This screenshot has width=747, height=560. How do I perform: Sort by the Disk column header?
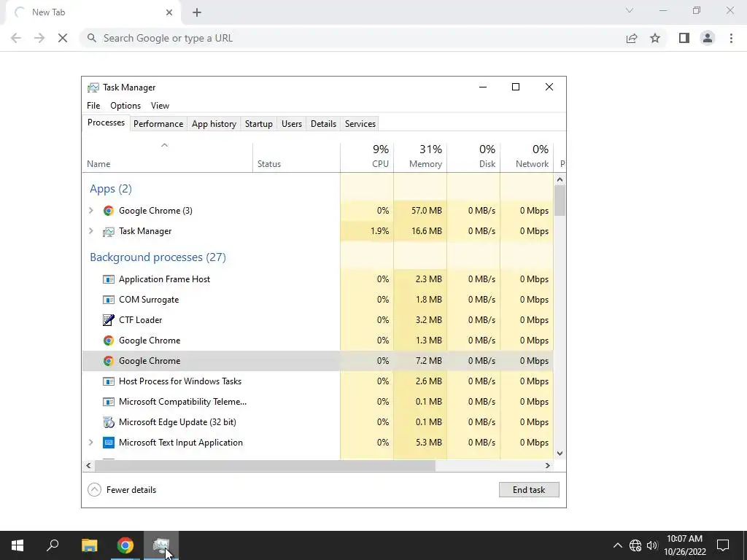tap(473, 157)
